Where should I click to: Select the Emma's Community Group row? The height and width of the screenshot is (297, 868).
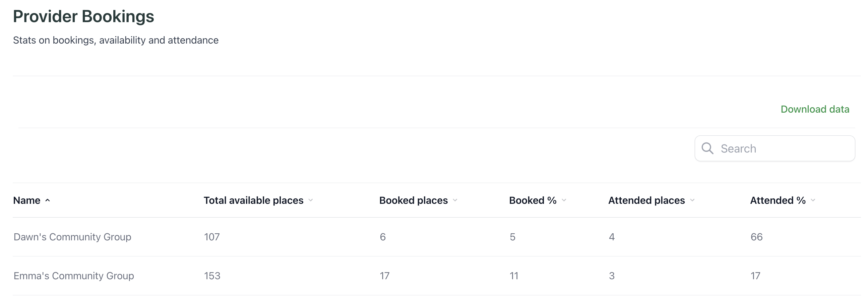pyautogui.click(x=73, y=276)
